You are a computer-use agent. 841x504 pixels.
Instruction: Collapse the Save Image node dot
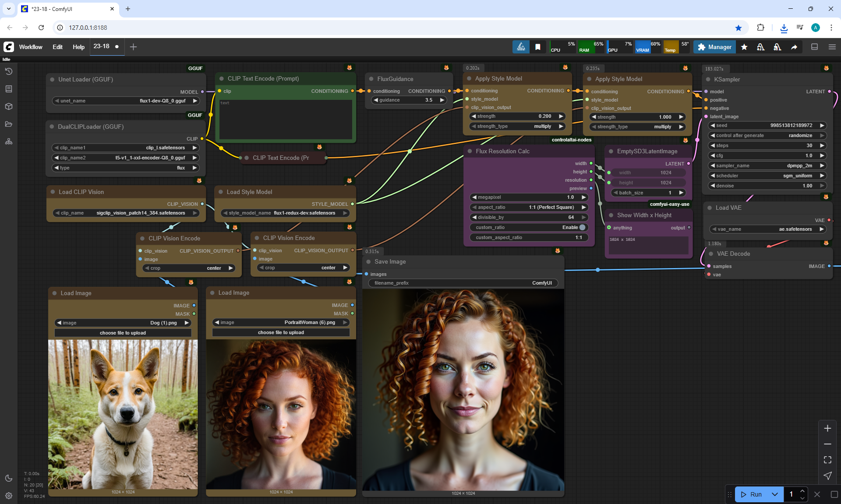point(369,261)
